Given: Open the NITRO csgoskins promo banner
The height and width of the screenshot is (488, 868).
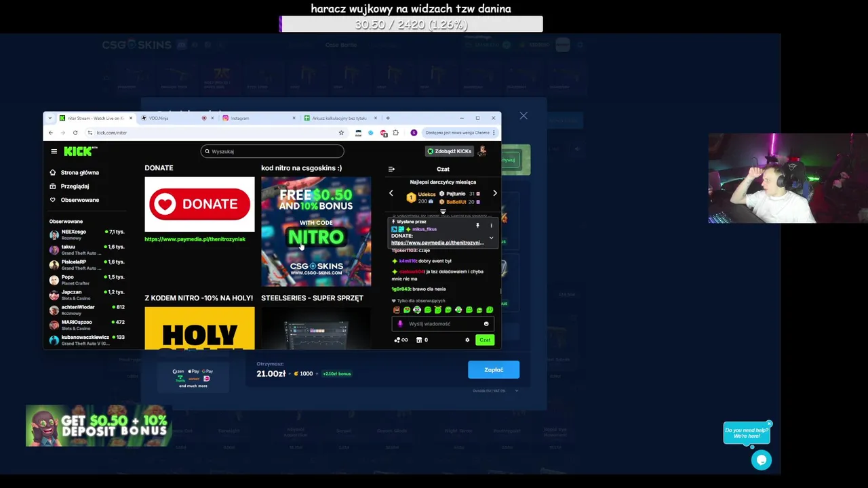Looking at the screenshot, I should point(316,231).
